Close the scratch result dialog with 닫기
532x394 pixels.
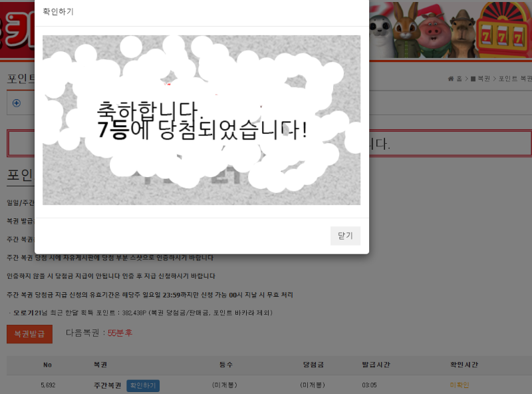click(x=345, y=236)
